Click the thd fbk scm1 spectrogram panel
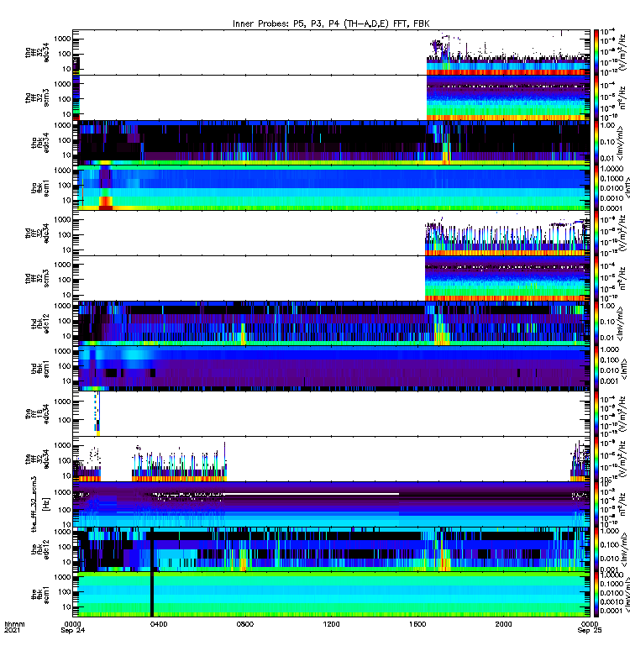This screenshot has height=672, width=630. 331,369
